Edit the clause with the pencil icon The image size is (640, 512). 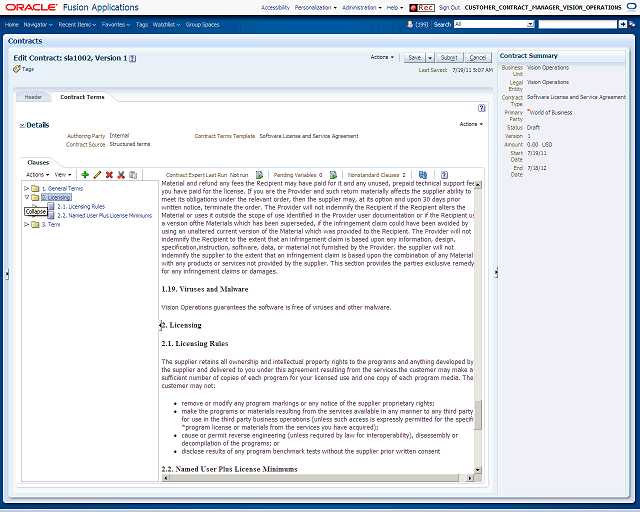point(97,175)
